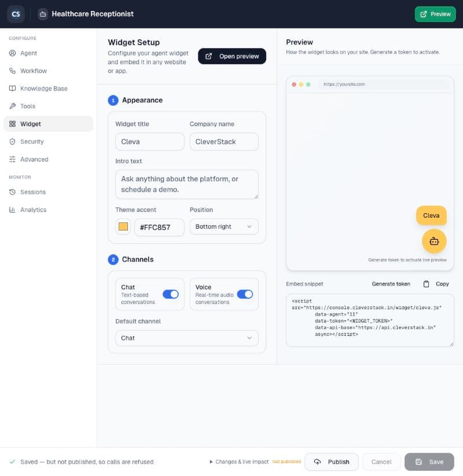This screenshot has height=476, width=463.
Task: Click the Tools wrench icon
Action: pos(12,106)
